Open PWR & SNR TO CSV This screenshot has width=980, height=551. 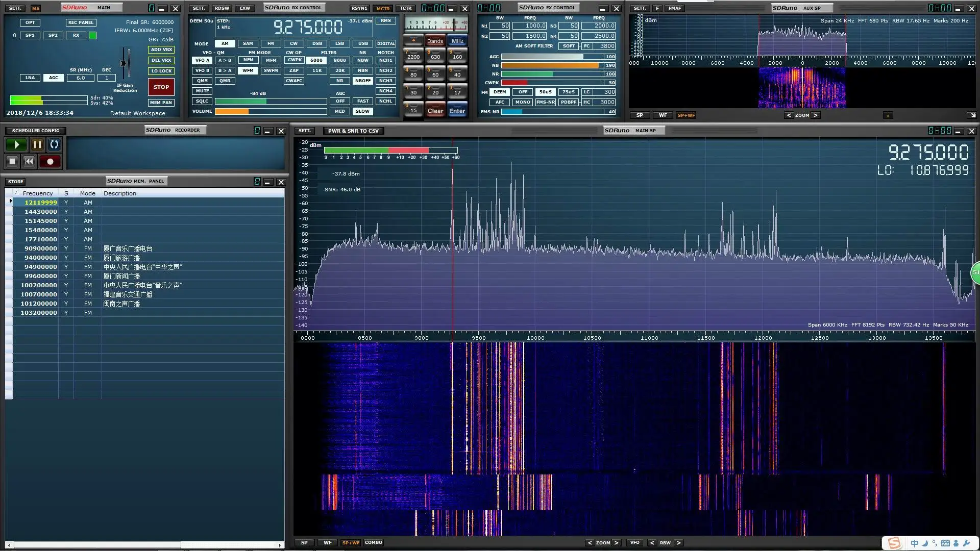[353, 131]
